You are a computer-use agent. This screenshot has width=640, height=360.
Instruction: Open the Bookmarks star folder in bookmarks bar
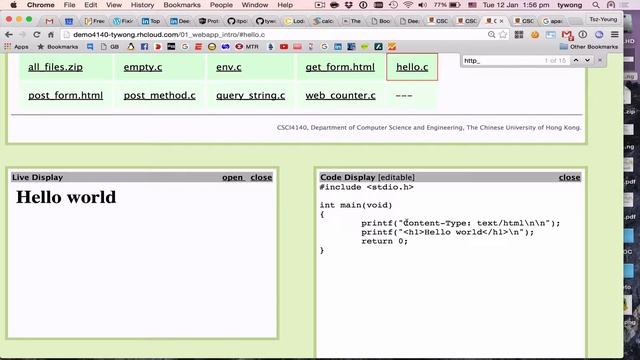pos(58,47)
